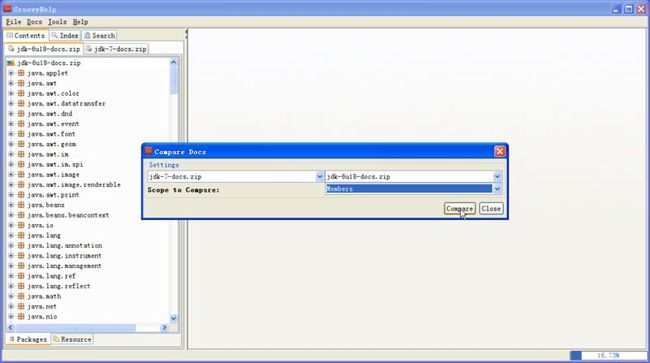Open the Scope to Compare Members dropdown
This screenshot has width=650, height=363.
point(497,189)
